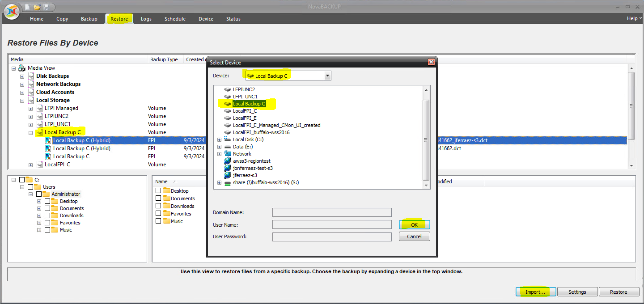The image size is (644, 304).
Task: Collapse the Local Storage node
Action: pyautogui.click(x=22, y=101)
